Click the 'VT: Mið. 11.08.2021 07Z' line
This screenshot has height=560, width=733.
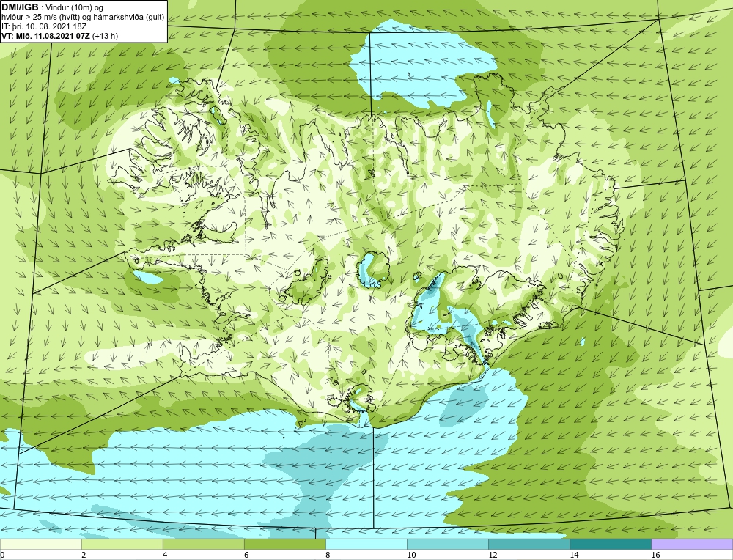point(46,36)
